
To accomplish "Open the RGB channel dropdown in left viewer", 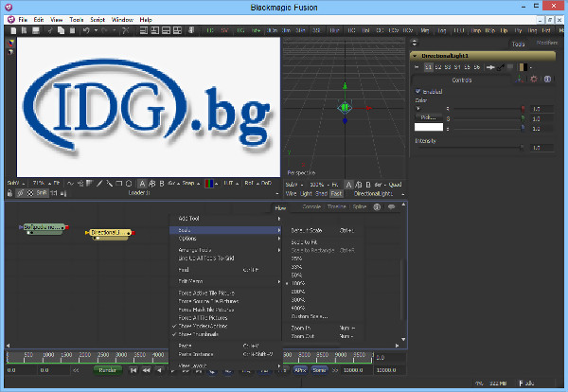I will 211,184.
